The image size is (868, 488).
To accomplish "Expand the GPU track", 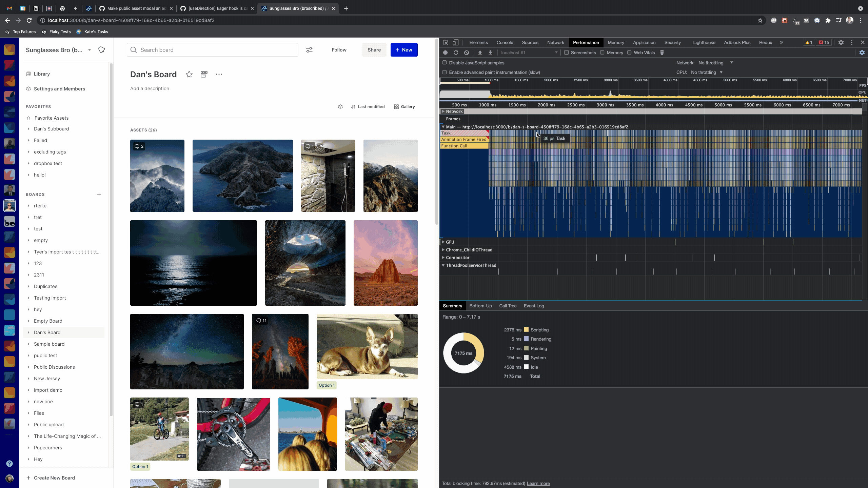I will [x=443, y=242].
